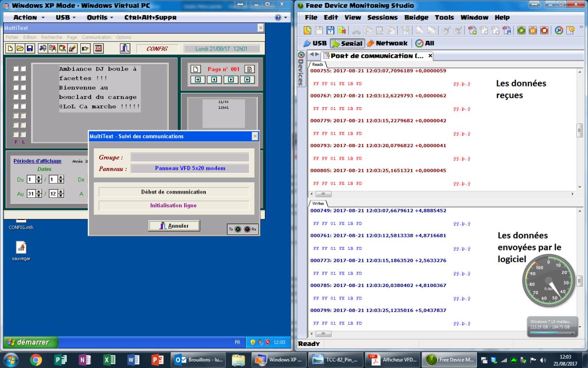The image size is (588, 368).
Task: Open the USB dropdown in Windows XP Mode
Action: (67, 17)
